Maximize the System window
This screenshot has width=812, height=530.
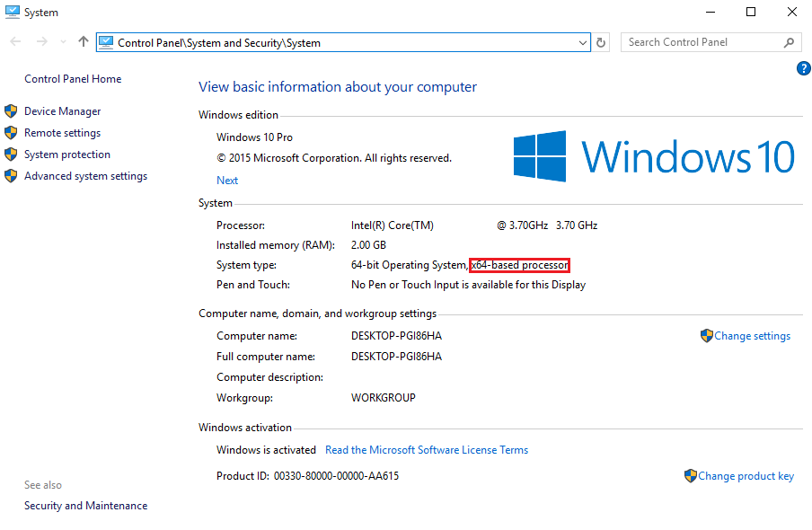[751, 12]
